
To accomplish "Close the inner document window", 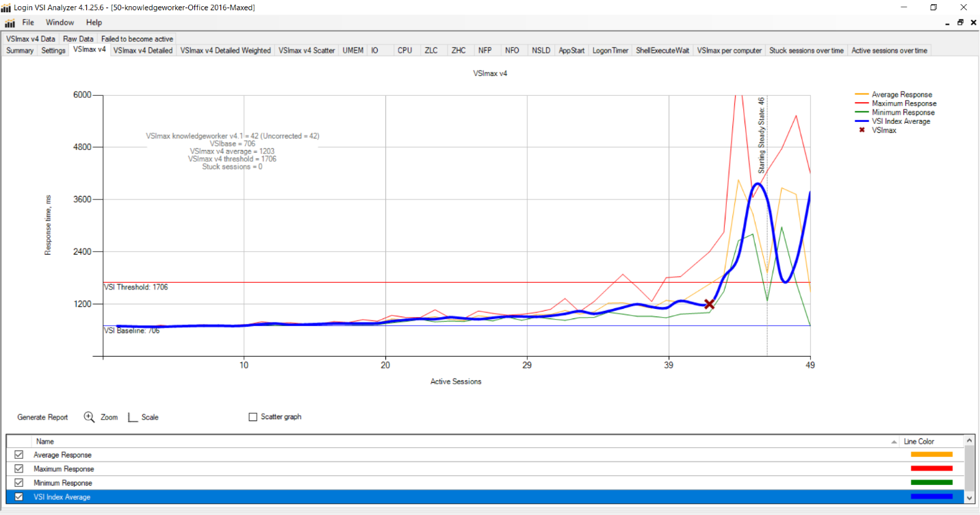I will click(973, 23).
